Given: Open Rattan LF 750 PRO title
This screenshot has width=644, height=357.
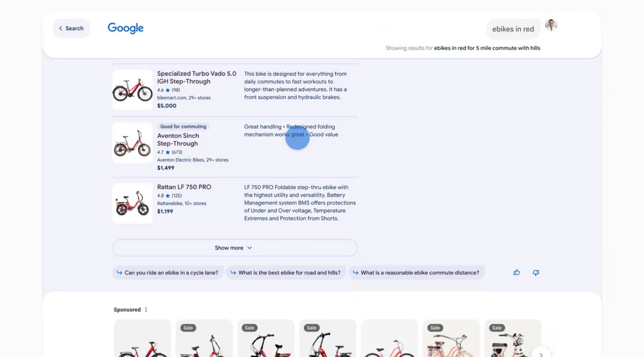Looking at the screenshot, I should [x=184, y=187].
